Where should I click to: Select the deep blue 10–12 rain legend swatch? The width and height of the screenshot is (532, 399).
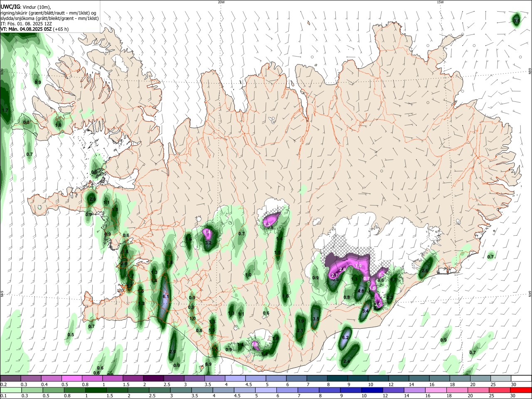point(372,390)
